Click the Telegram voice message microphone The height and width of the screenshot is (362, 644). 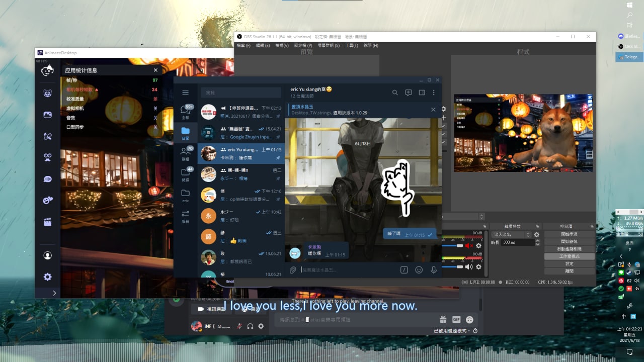tap(433, 270)
